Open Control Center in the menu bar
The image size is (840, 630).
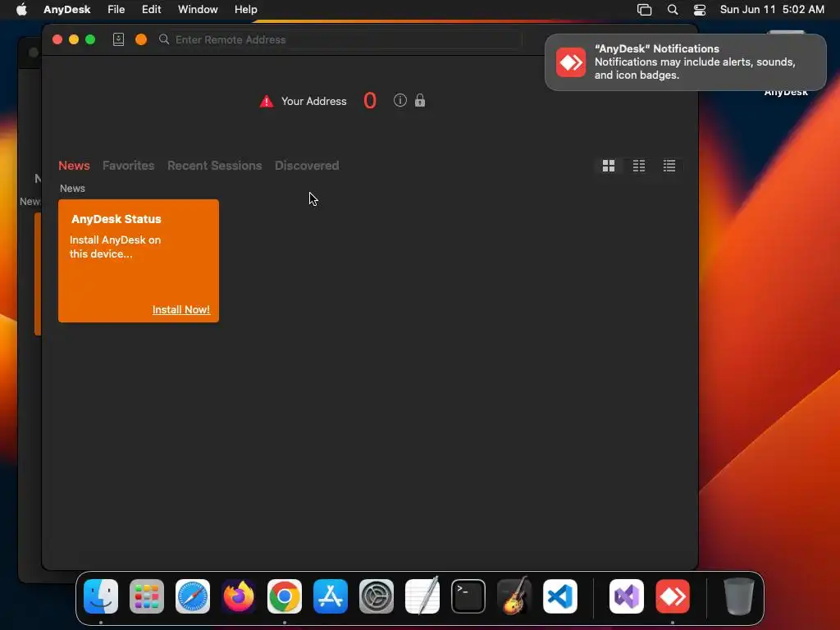tap(700, 10)
